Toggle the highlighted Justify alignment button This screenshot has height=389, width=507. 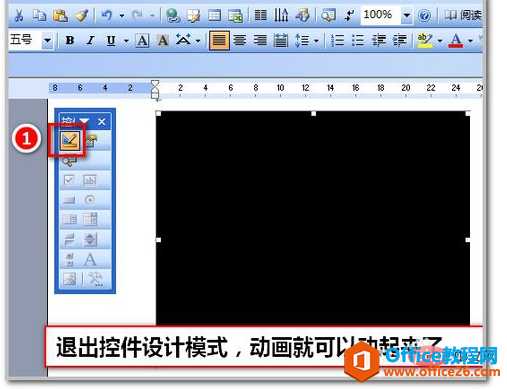219,41
